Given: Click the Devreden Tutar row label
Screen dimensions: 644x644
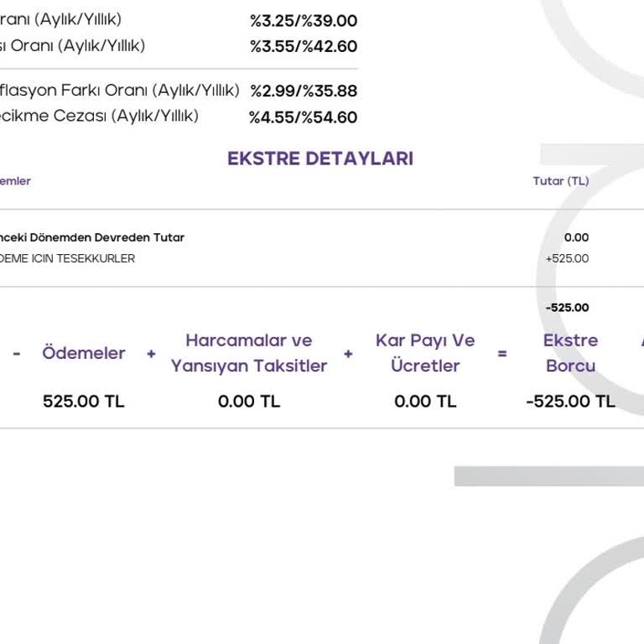Looking at the screenshot, I should pos(92,237).
